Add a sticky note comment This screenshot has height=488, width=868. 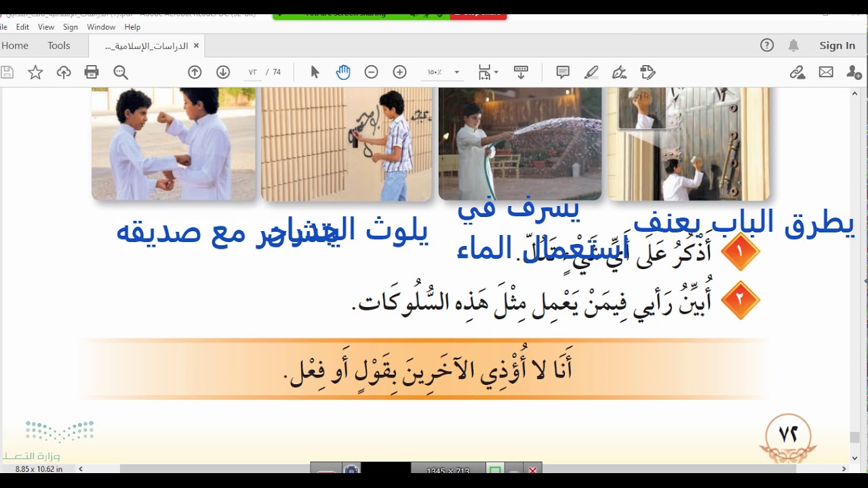[x=562, y=73]
